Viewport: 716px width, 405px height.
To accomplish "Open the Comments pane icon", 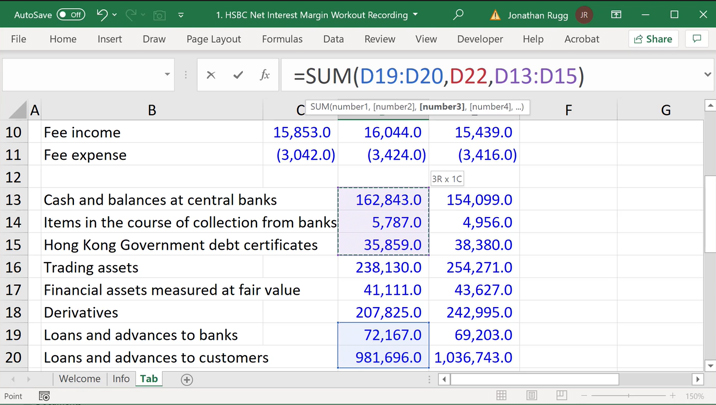I will [x=697, y=39].
